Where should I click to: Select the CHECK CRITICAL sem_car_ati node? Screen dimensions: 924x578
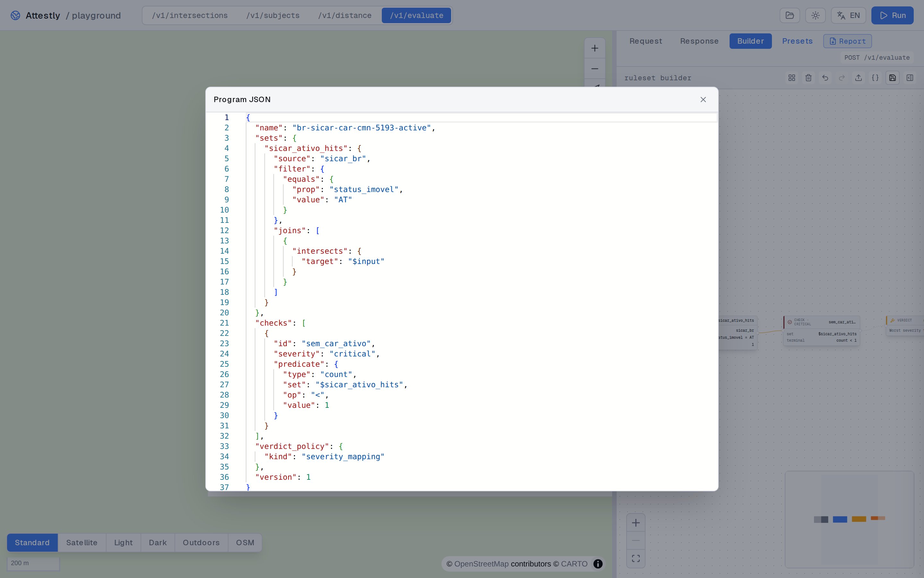click(822, 331)
